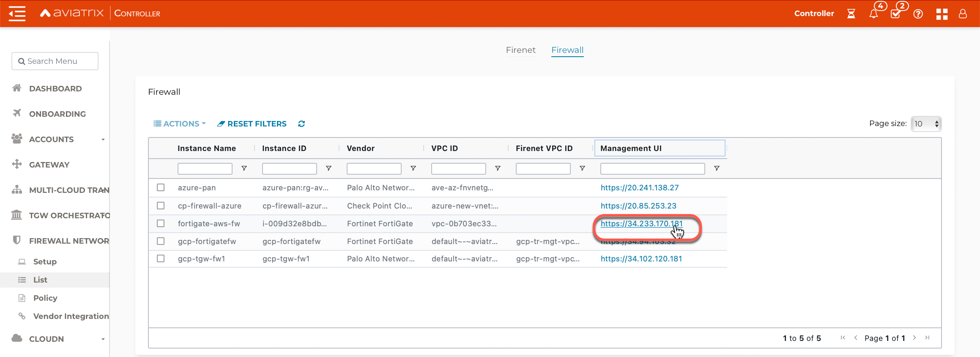Open the apps grid icon
This screenshot has width=980, height=357.
click(x=942, y=14)
